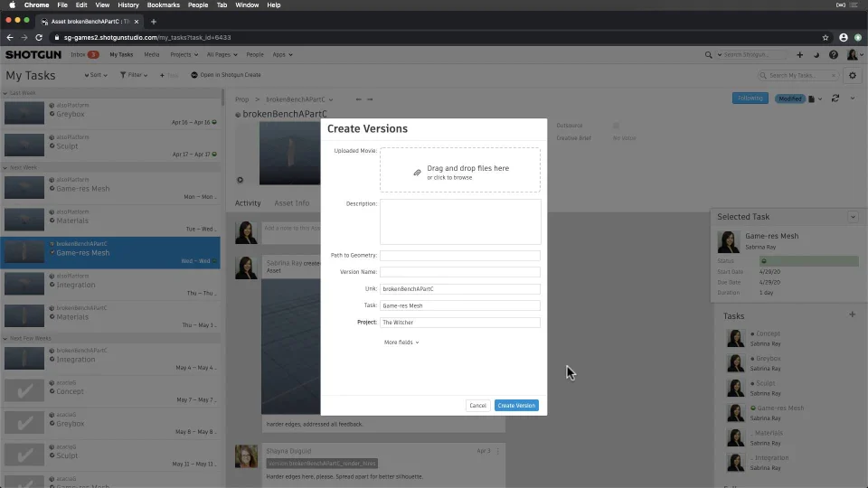The width and height of the screenshot is (868, 488).
Task: Toggle the dark mode moon icon
Action: coord(816,55)
